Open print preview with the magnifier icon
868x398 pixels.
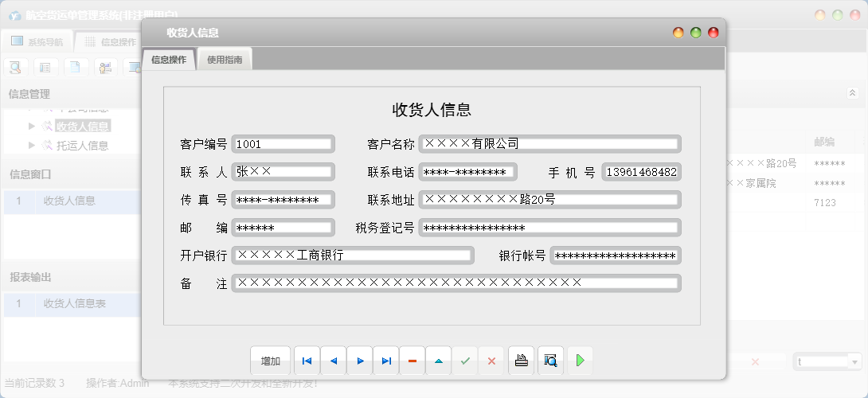pyautogui.click(x=550, y=361)
